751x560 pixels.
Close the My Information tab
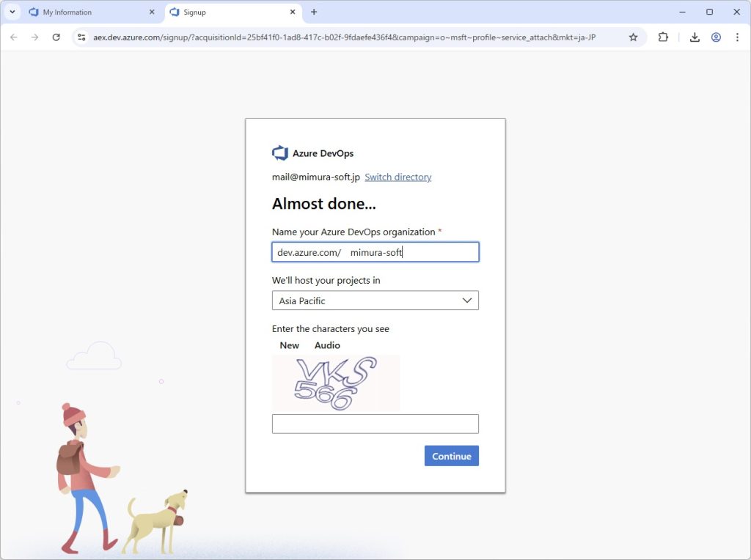pos(152,12)
